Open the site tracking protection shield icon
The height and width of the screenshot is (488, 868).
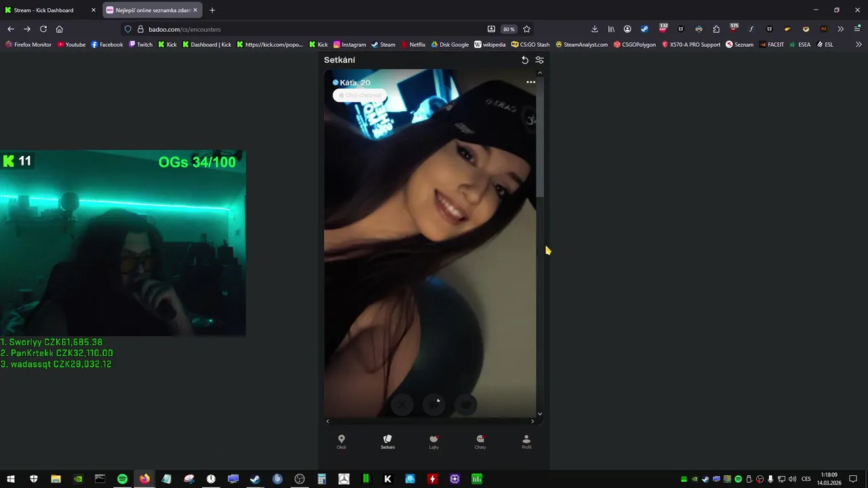click(127, 29)
